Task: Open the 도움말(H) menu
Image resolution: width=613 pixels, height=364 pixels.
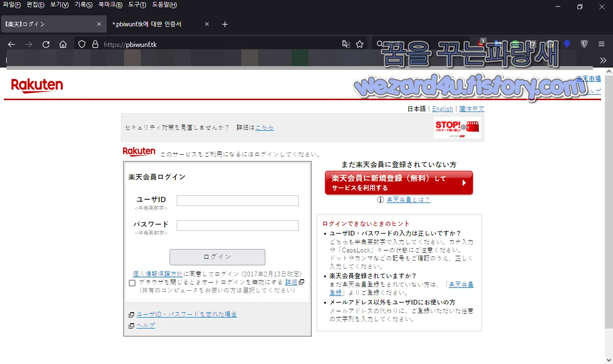Action: tap(164, 5)
